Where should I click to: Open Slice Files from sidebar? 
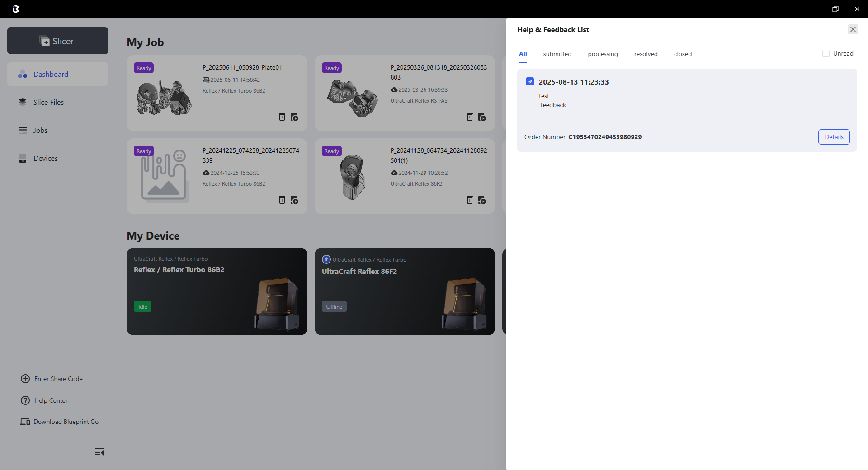point(48,102)
